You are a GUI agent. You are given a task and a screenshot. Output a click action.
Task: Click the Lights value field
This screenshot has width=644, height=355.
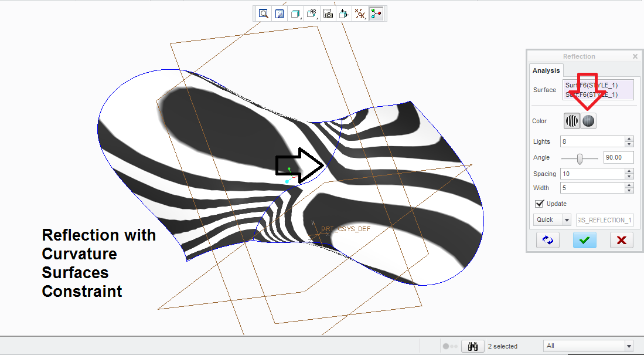click(x=592, y=141)
